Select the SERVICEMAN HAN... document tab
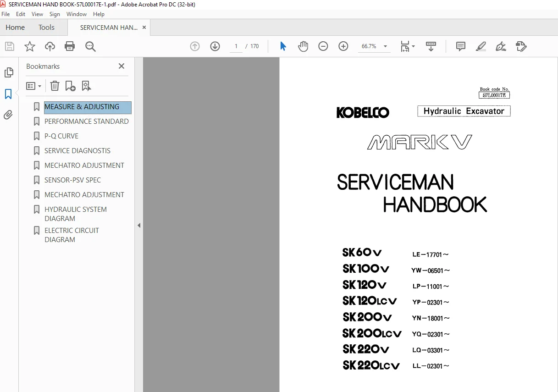 109,28
